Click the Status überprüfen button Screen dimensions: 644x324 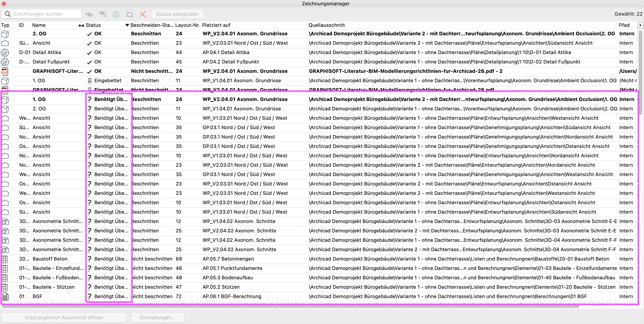(177, 14)
